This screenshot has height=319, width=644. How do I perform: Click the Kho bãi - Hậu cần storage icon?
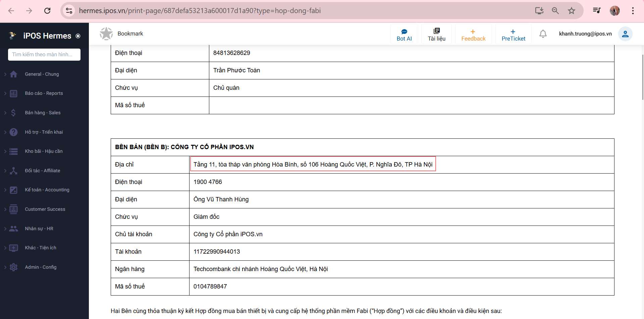pos(14,151)
